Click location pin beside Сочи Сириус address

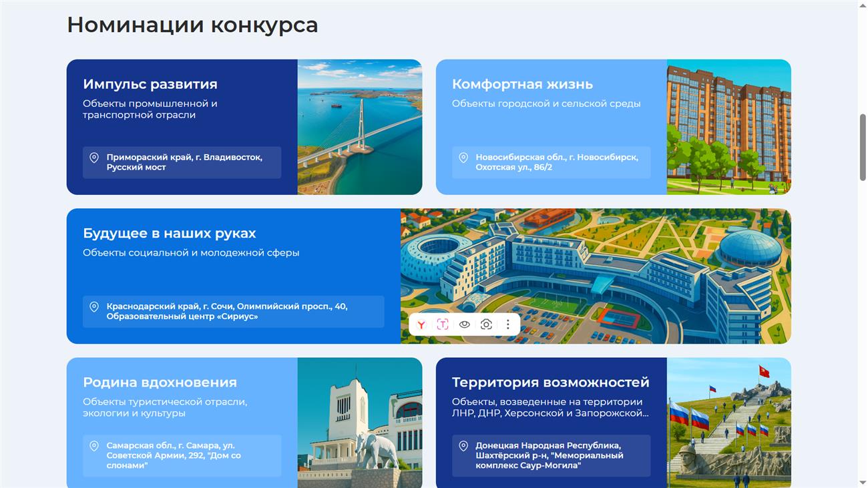[x=94, y=307]
